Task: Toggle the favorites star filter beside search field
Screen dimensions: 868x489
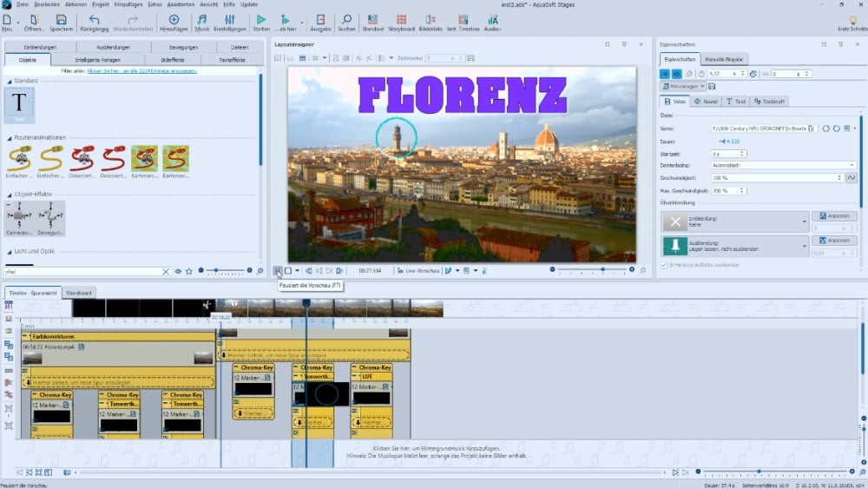Action: point(188,271)
